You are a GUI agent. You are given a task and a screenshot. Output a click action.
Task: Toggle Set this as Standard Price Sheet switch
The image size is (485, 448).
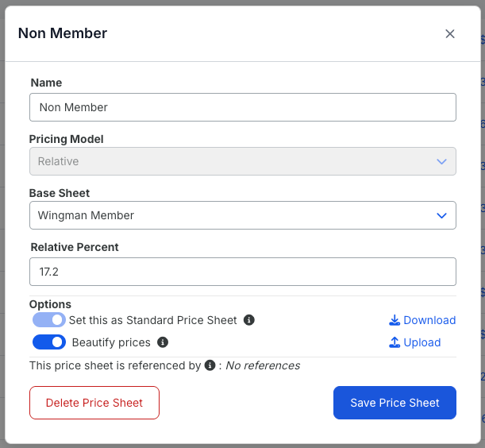49,320
